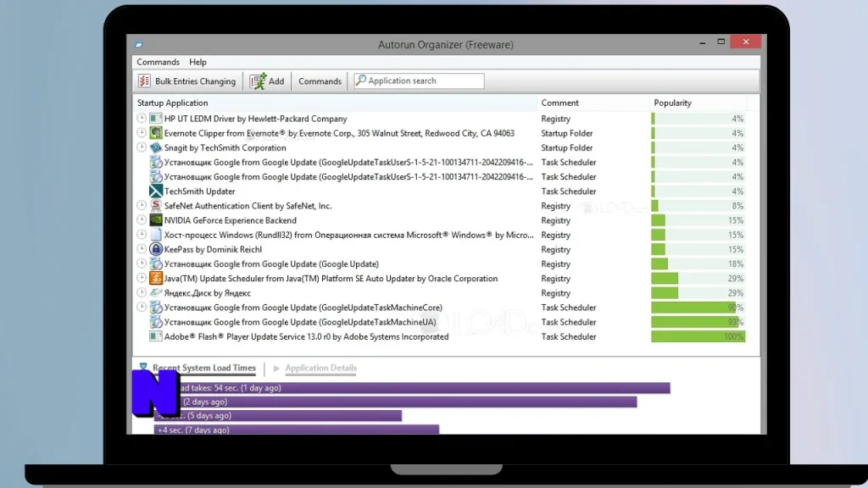Click the magnifier icon in Application search
Viewport: 868px width, 488px height.
[x=361, y=80]
